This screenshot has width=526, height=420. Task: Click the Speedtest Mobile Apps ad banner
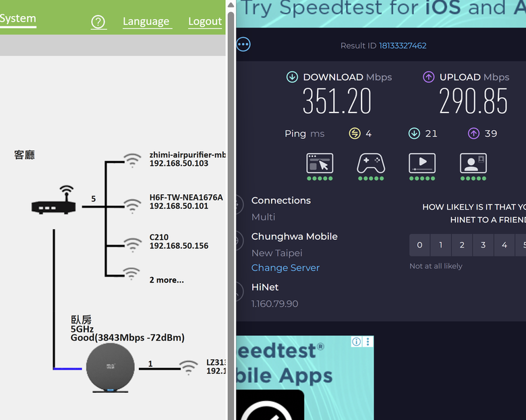(x=305, y=378)
